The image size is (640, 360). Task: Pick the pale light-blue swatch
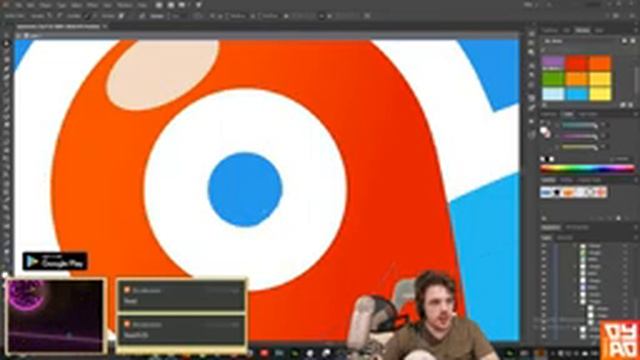coord(553,94)
